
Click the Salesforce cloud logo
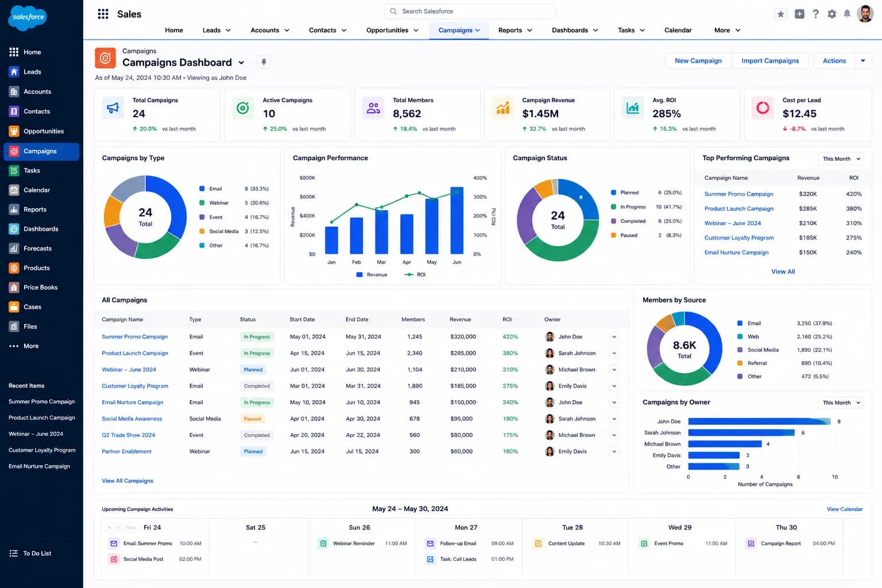click(28, 18)
